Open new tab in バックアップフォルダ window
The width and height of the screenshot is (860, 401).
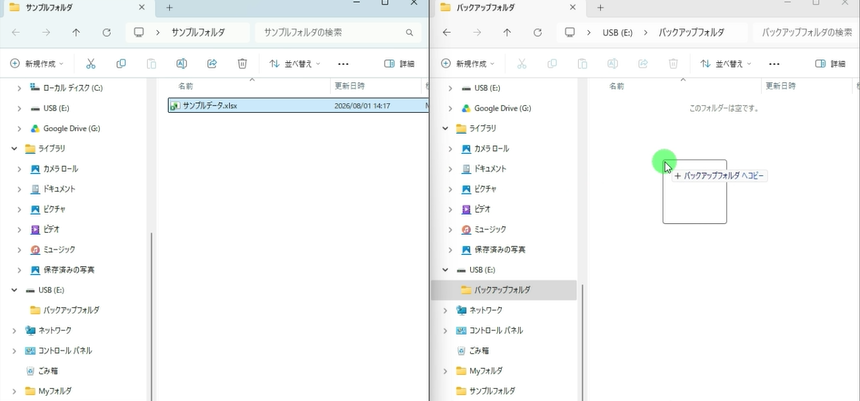point(600,8)
